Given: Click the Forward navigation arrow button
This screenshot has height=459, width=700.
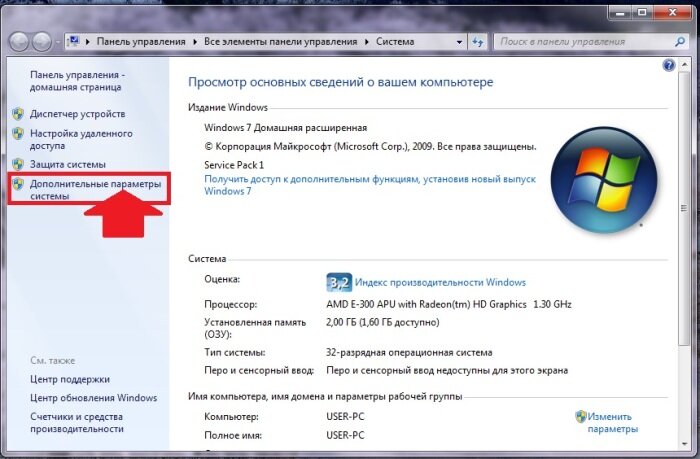Looking at the screenshot, I should pyautogui.click(x=42, y=42).
